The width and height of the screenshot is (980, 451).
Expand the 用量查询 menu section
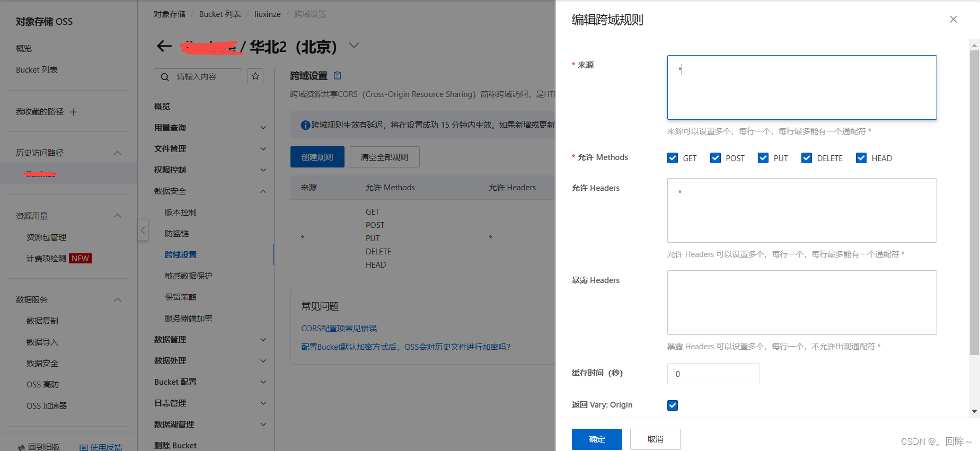pyautogui.click(x=263, y=128)
